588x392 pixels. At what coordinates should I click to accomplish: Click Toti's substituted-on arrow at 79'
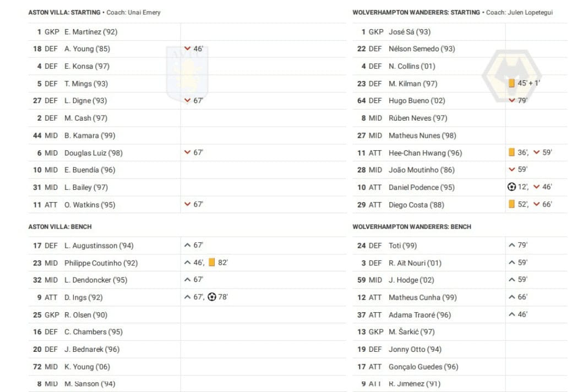coord(512,245)
